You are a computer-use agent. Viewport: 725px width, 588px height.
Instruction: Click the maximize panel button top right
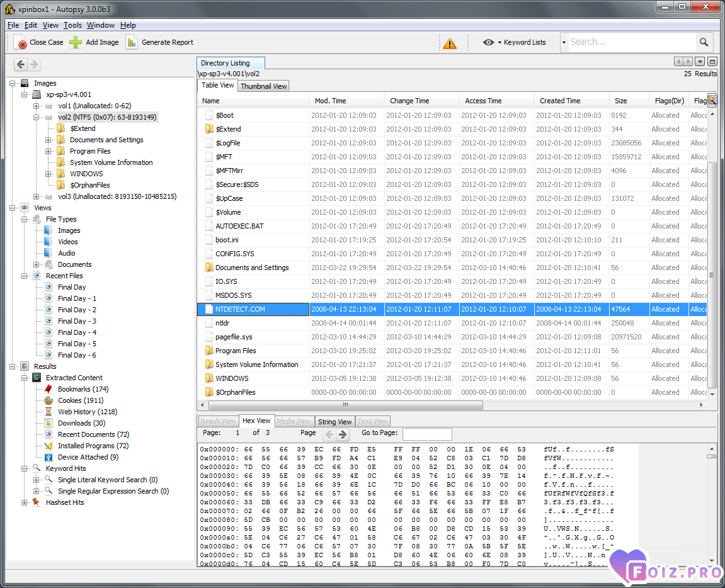coord(712,61)
